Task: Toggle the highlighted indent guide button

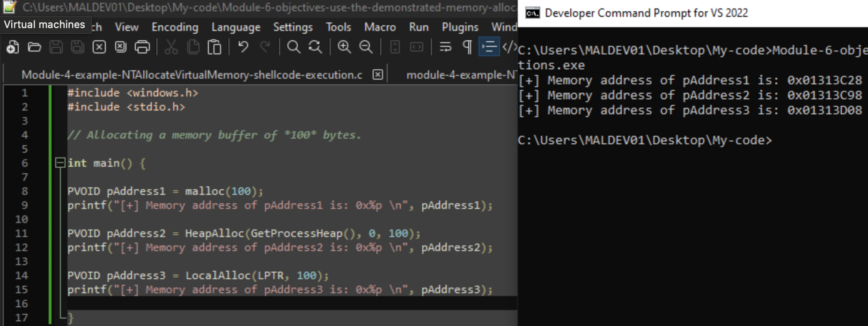Action: pyautogui.click(x=489, y=47)
